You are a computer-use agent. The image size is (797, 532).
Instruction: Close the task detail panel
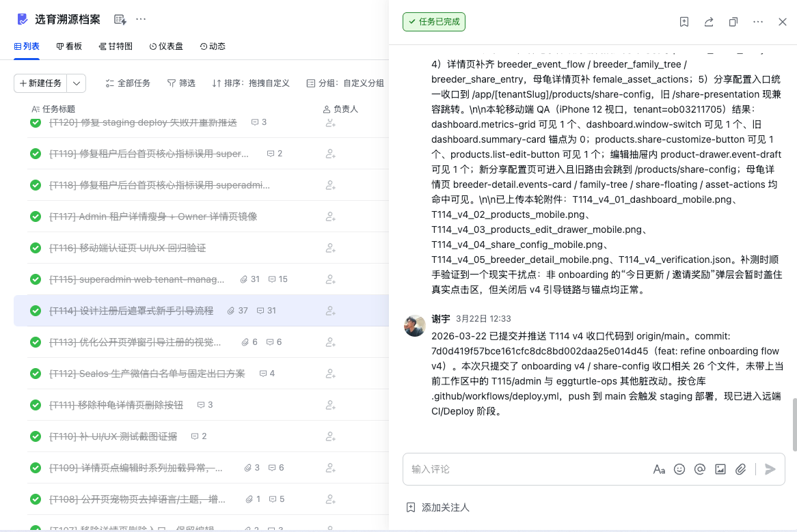click(x=782, y=22)
